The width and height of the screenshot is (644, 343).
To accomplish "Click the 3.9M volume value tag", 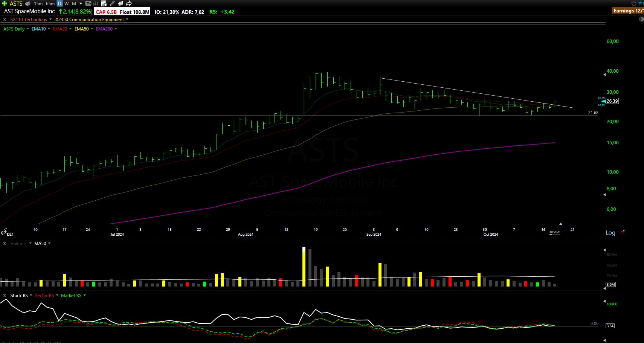I will click(x=610, y=285).
